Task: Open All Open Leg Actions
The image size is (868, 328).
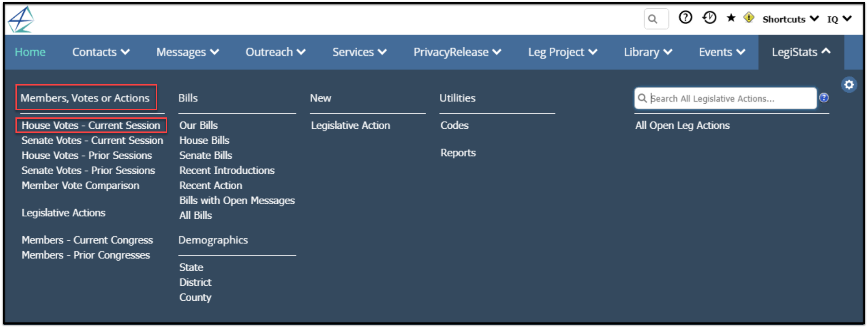Action: (683, 125)
